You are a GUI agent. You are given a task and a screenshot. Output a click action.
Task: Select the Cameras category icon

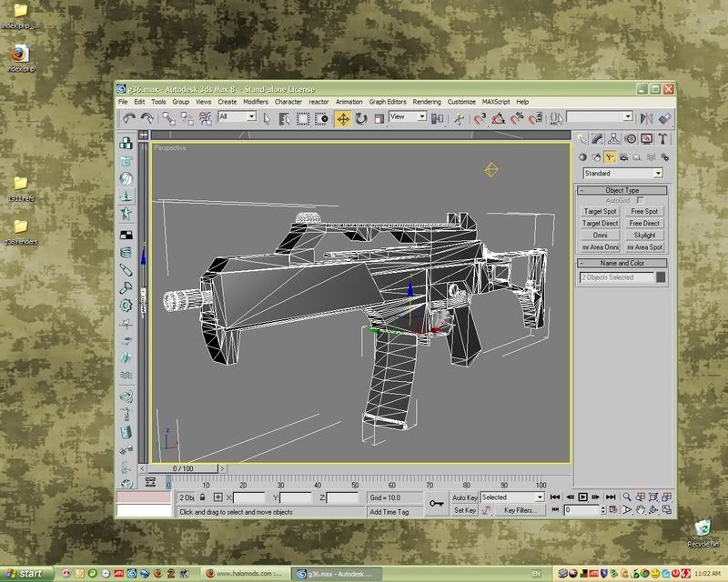[623, 157]
